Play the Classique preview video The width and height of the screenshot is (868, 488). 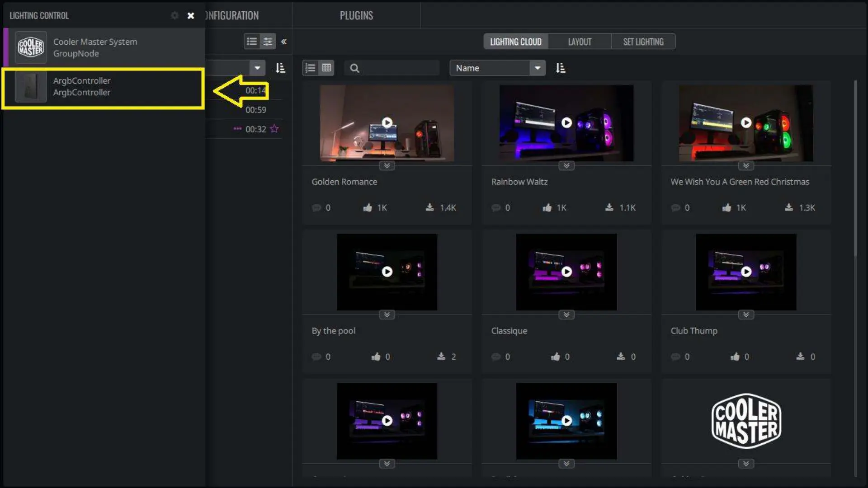tap(566, 272)
